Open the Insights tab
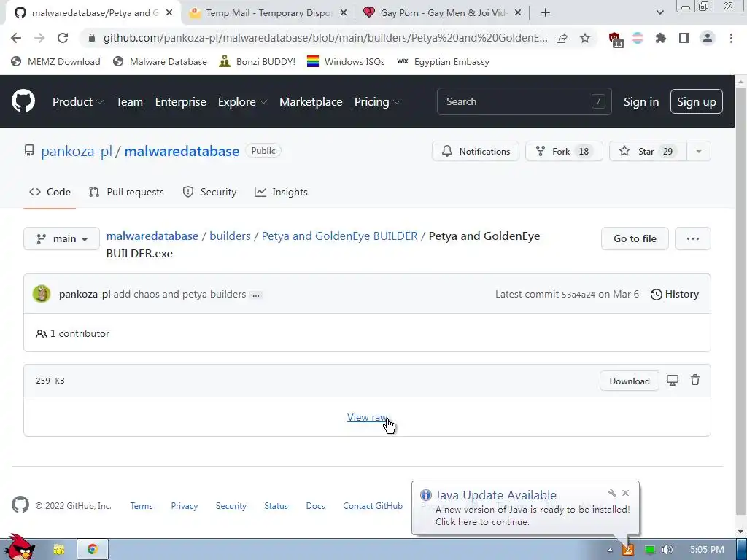Image resolution: width=747 pixels, height=560 pixels. tap(281, 192)
